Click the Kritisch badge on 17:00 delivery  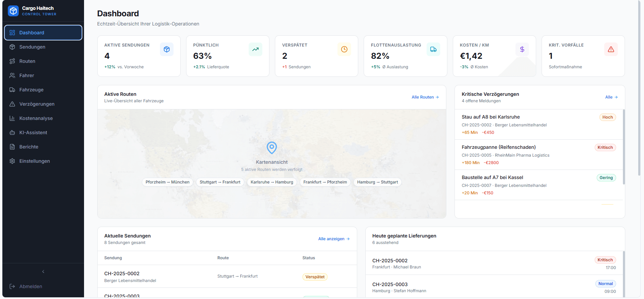coord(605,260)
